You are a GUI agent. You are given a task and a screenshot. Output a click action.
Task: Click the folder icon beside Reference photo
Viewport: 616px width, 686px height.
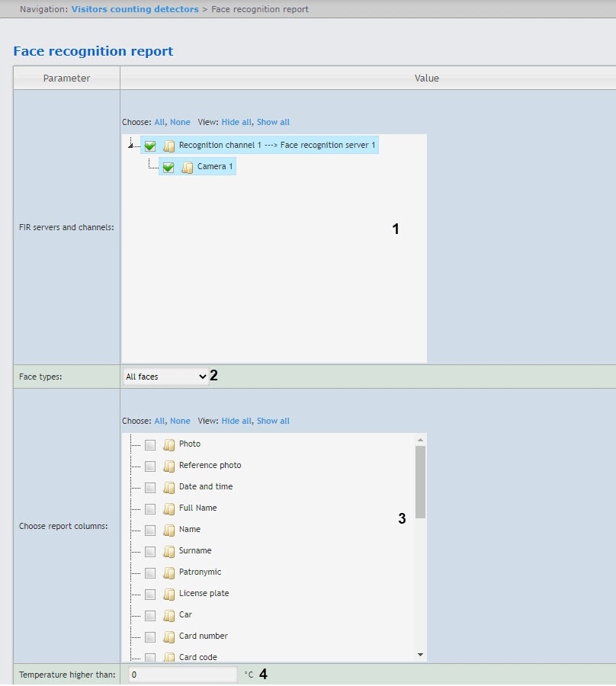point(169,466)
